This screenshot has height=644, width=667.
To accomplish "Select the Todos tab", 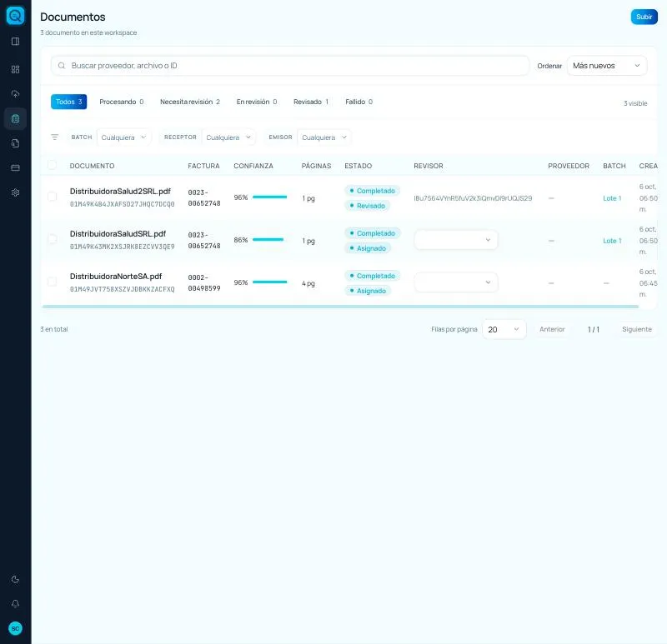I will (69, 102).
